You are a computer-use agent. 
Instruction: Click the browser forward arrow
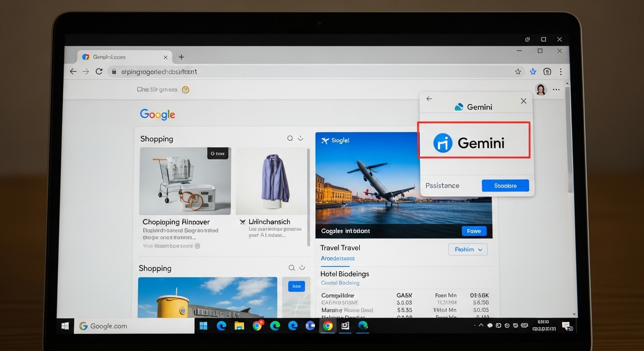(86, 72)
